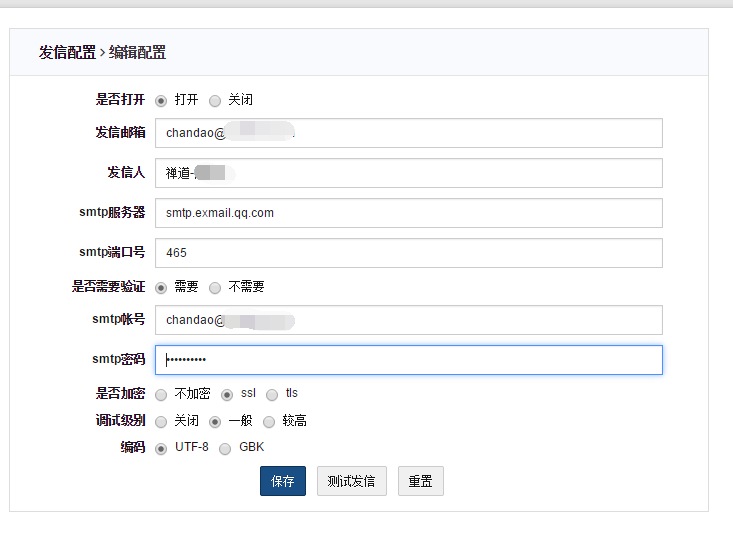The image size is (733, 535).
Task: Click the smtp帐号 input field
Action: click(408, 320)
